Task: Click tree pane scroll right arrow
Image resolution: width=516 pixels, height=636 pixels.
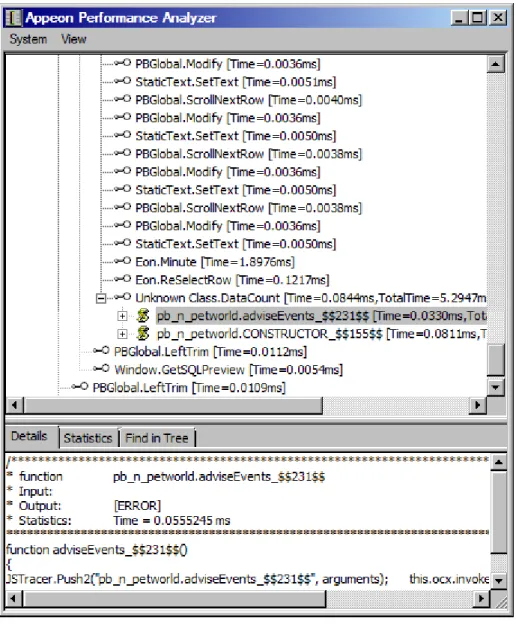Action: pos(478,405)
